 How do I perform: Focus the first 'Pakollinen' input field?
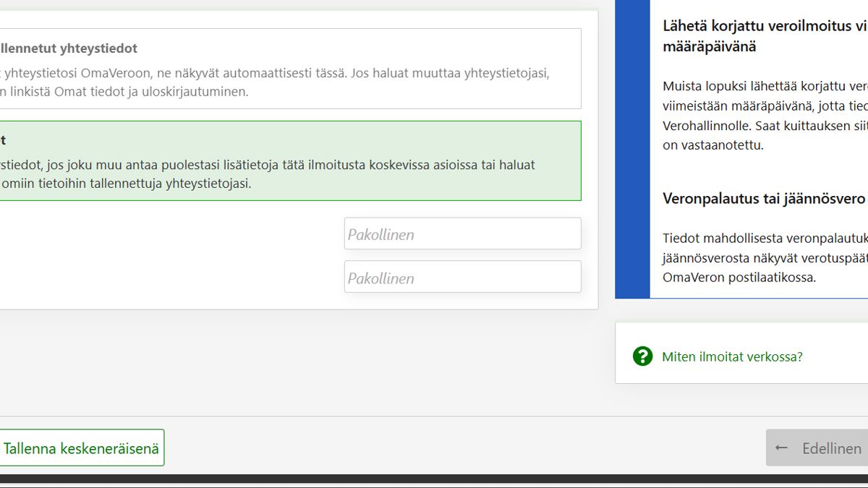click(462, 234)
